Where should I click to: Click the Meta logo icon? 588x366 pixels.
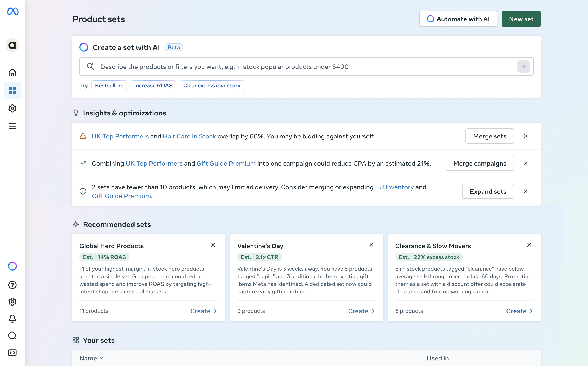13,11
